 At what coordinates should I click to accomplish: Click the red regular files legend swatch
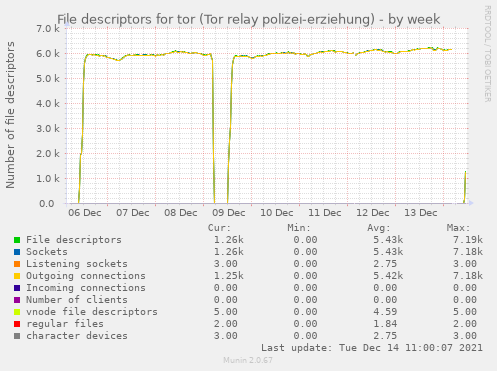click(x=17, y=324)
